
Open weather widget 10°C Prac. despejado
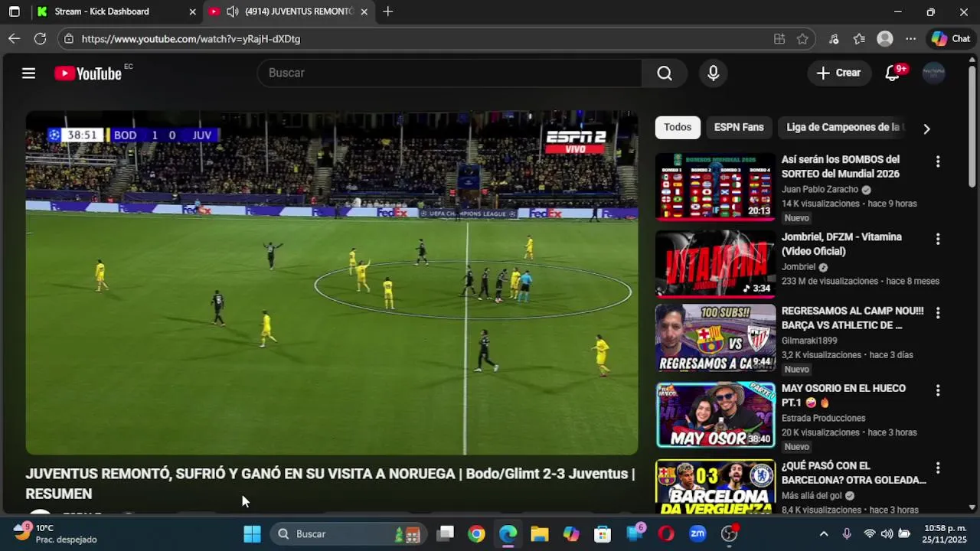coord(55,533)
